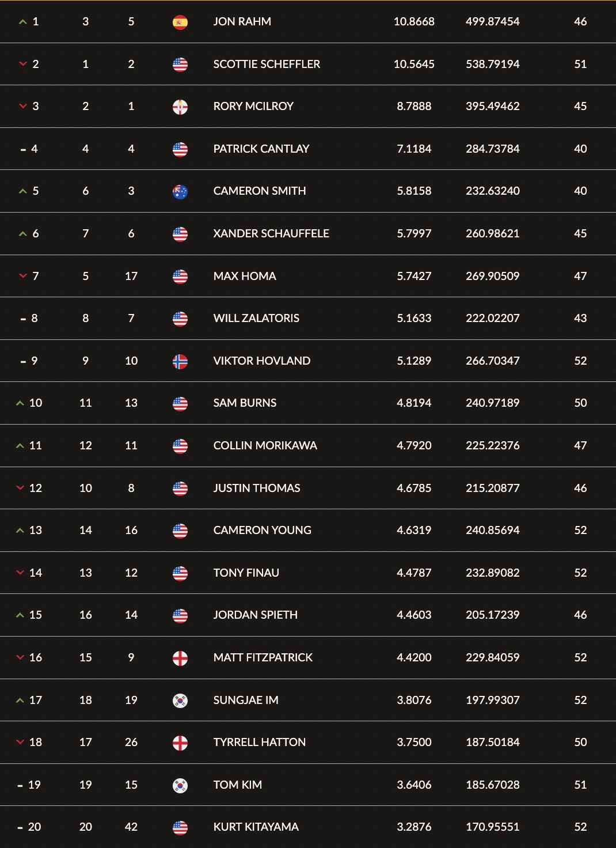The image size is (616, 848).
Task: Click the Australia flag beside Cameron Smith
Action: coord(180,191)
